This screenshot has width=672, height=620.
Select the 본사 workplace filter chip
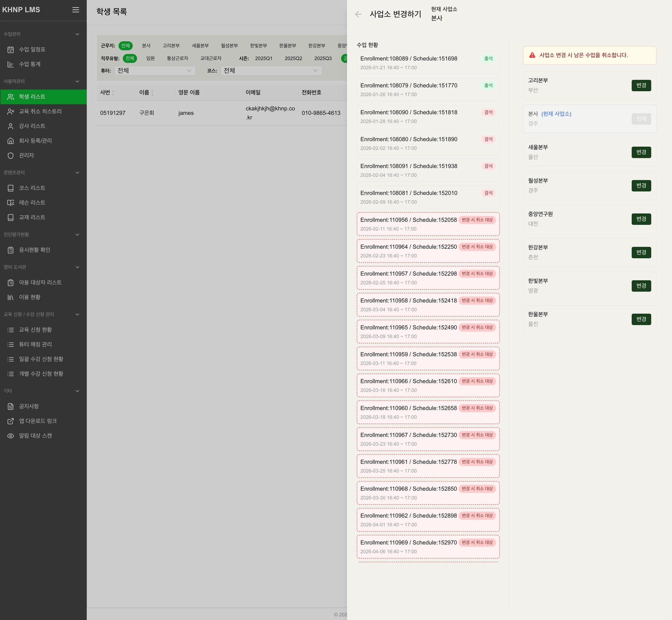(146, 46)
